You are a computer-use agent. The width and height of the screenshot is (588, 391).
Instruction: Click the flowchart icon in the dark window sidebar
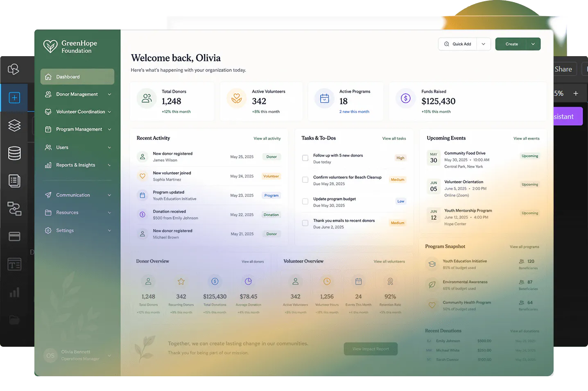[x=14, y=209]
